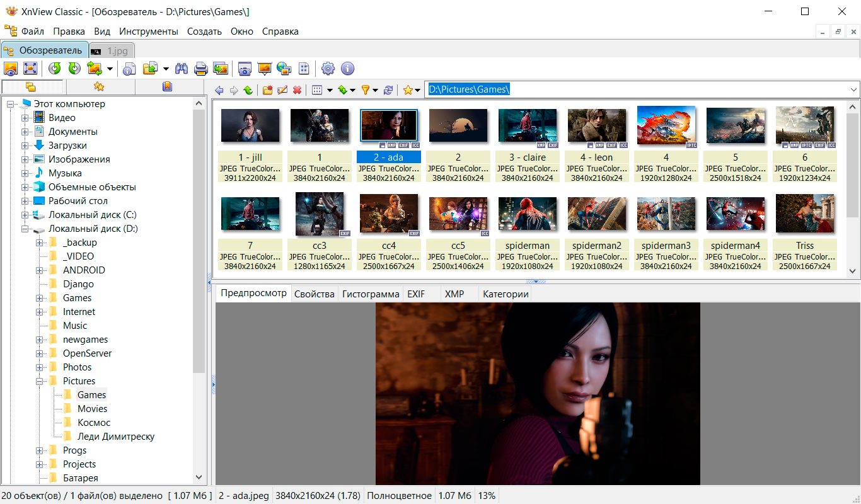The height and width of the screenshot is (504, 861).
Task: Open batch conversion tool icon
Action: tap(220, 69)
